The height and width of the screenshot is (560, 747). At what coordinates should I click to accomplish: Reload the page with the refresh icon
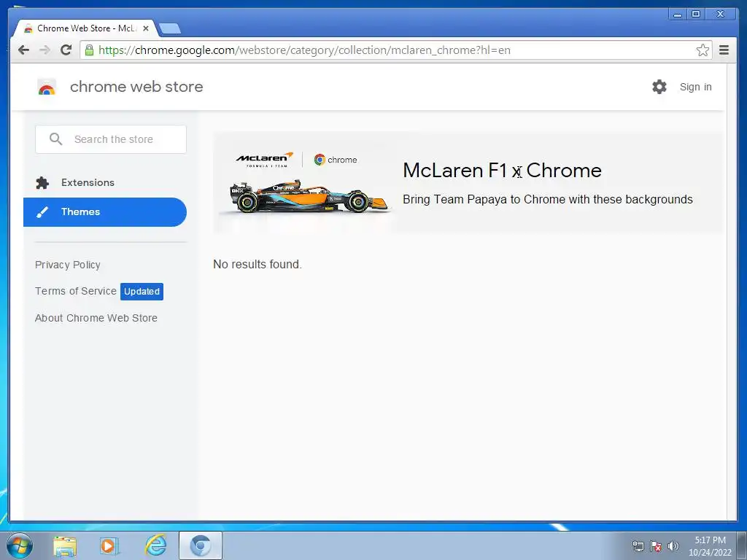tap(66, 50)
